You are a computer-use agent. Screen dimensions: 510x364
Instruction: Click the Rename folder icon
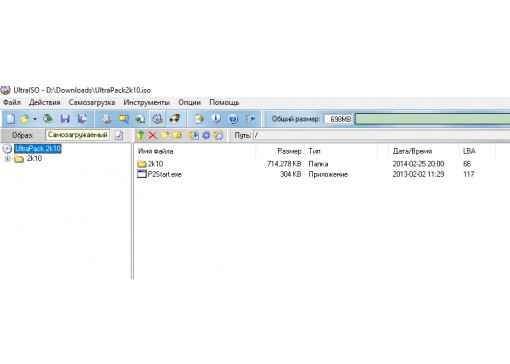177,135
